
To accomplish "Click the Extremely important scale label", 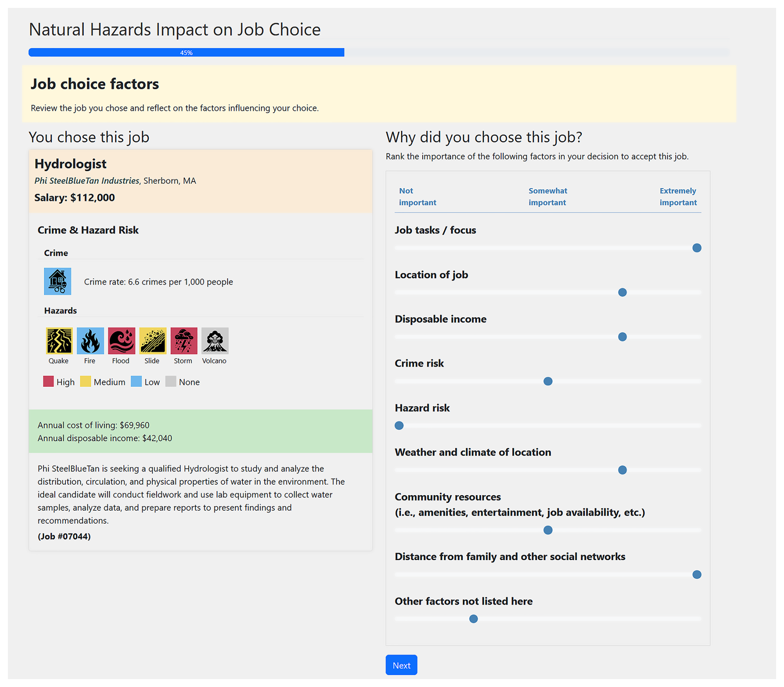I will tap(678, 197).
